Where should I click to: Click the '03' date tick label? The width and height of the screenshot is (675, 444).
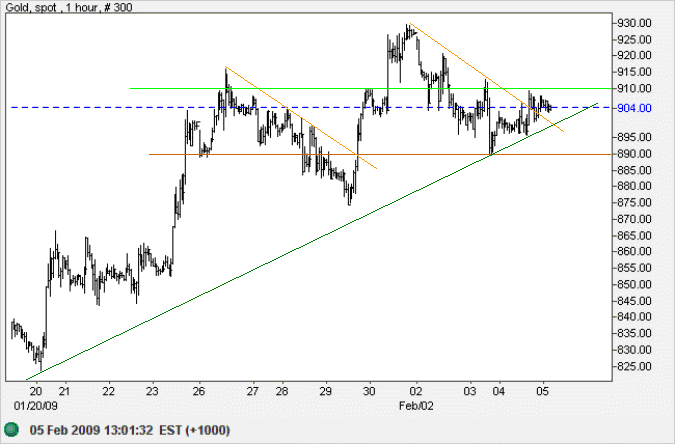[470, 391]
